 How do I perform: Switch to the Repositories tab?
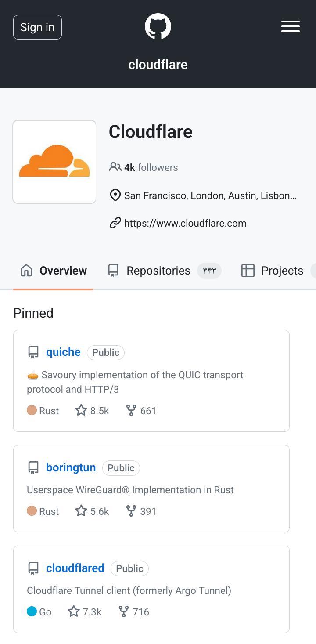click(x=158, y=271)
